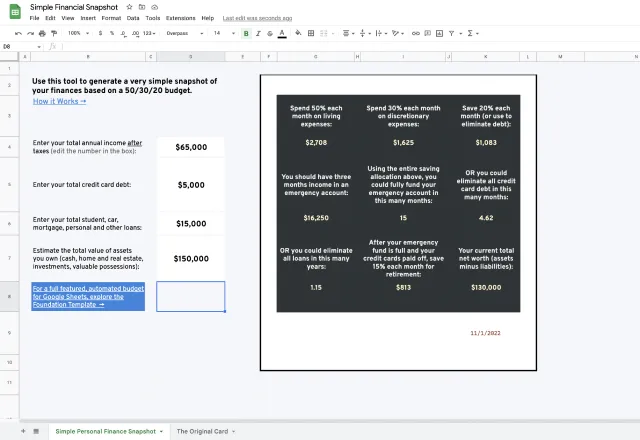Expand the filter views arrow
This screenshot has width=640, height=440.
pyautogui.click(x=460, y=33)
